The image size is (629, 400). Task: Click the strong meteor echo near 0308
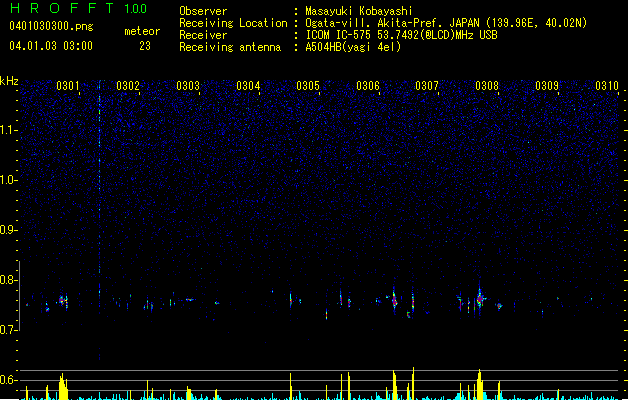(x=480, y=299)
